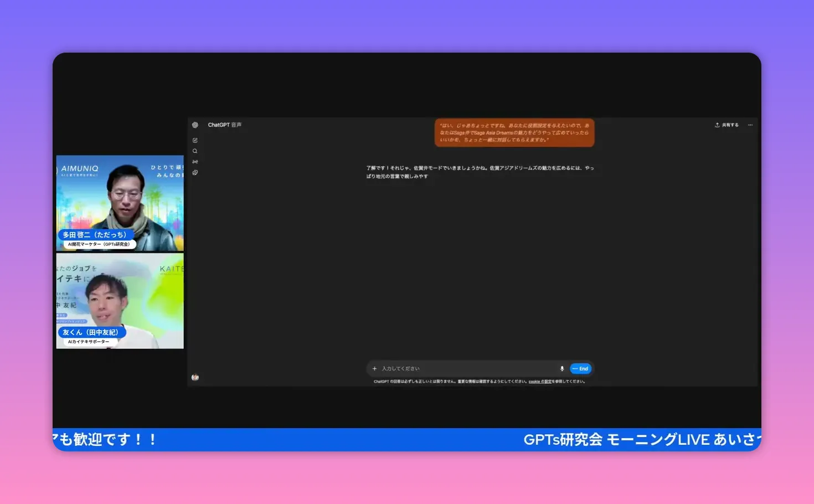Click the ChatGPT logo icon in sidebar
Screen dimensions: 814x504
[195, 125]
